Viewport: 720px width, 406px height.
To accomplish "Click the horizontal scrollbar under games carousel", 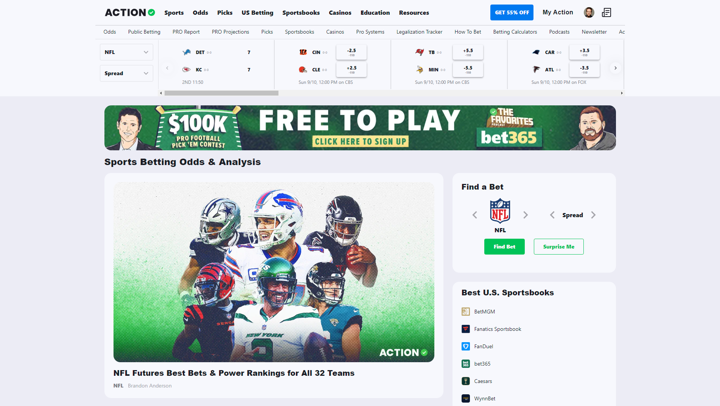I will pyautogui.click(x=221, y=93).
